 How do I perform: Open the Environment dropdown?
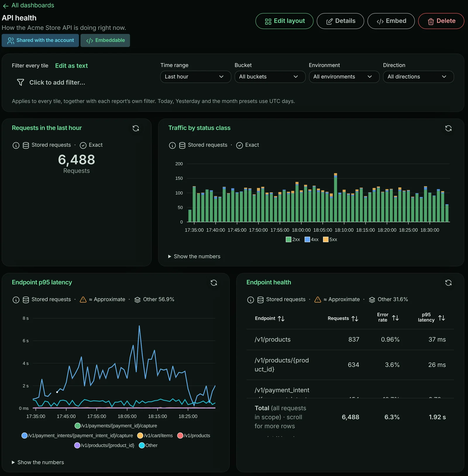[344, 77]
